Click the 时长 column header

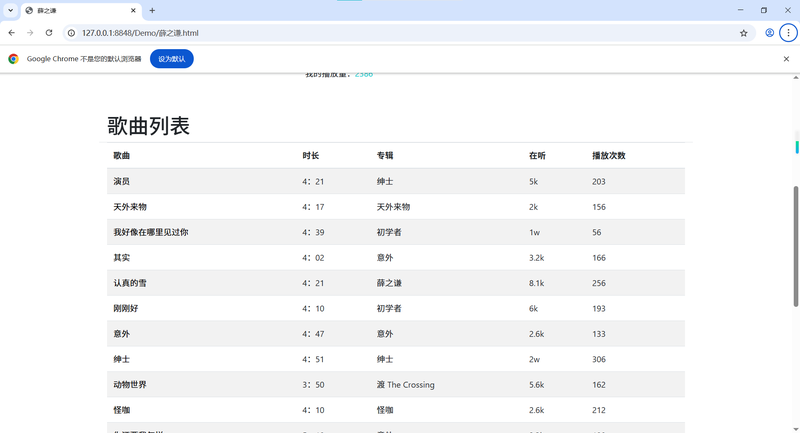311,156
